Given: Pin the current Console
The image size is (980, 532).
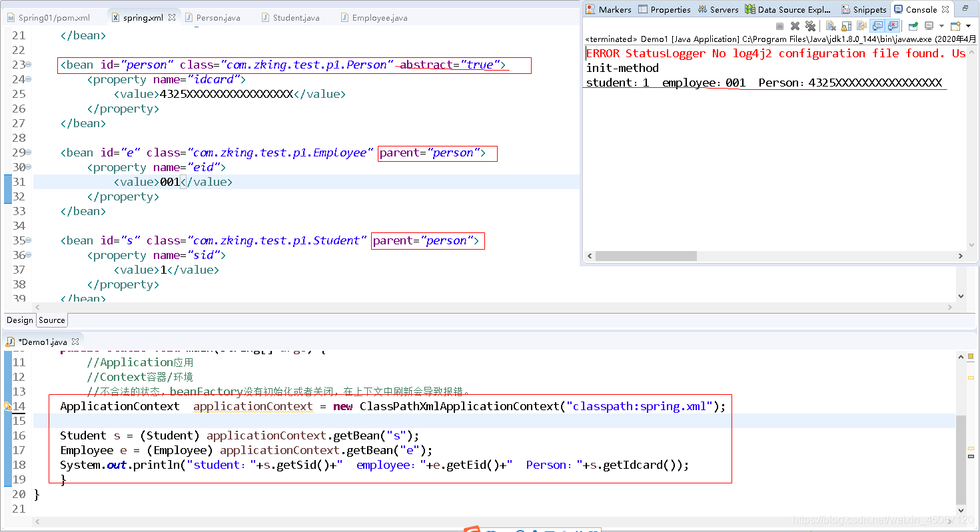Looking at the screenshot, I should click(913, 26).
